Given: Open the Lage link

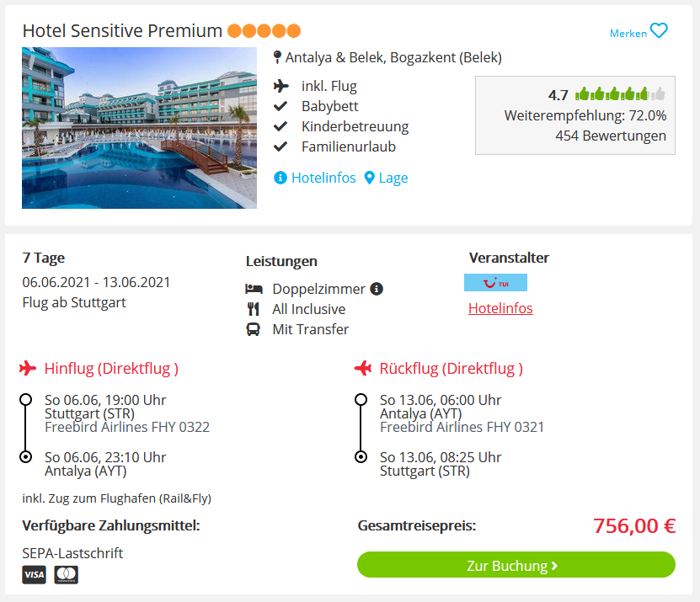Looking at the screenshot, I should click(x=393, y=178).
